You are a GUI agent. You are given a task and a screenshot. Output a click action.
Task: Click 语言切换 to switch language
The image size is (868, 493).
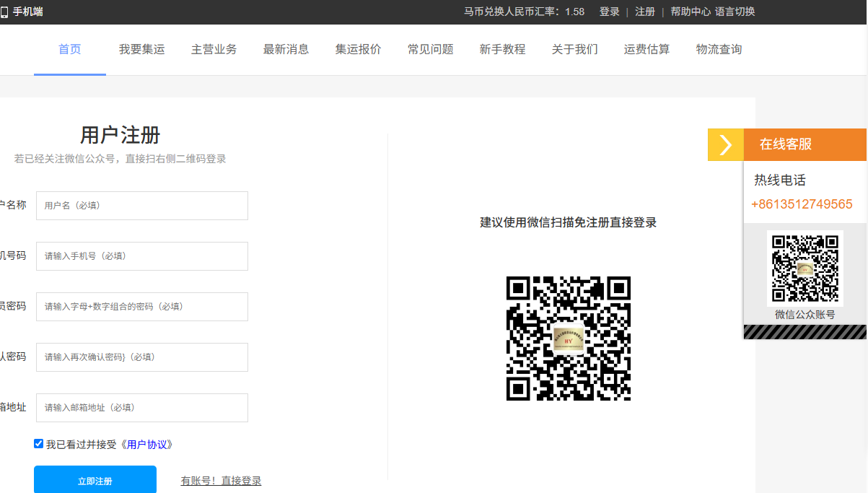(x=735, y=12)
